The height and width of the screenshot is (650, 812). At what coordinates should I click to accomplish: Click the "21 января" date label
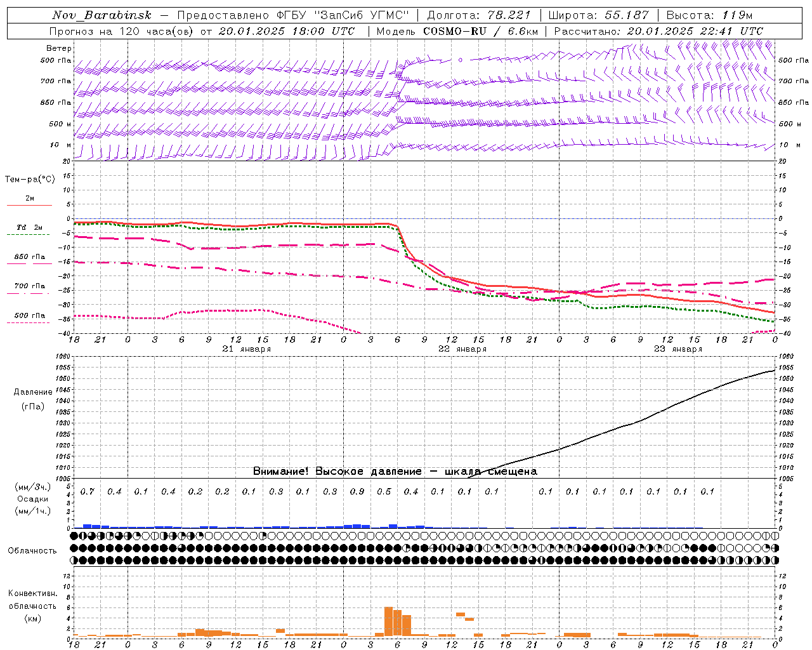click(x=247, y=349)
